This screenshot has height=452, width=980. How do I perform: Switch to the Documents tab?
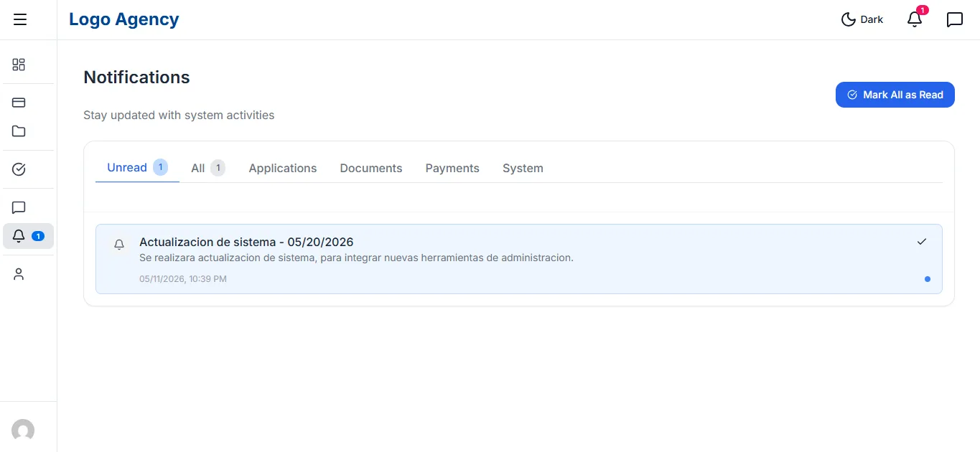tap(371, 168)
